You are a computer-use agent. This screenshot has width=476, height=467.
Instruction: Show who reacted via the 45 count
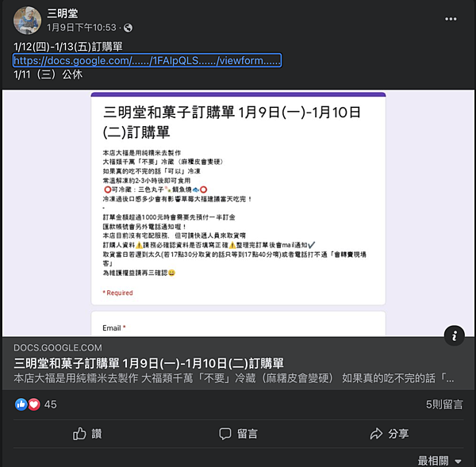click(51, 404)
